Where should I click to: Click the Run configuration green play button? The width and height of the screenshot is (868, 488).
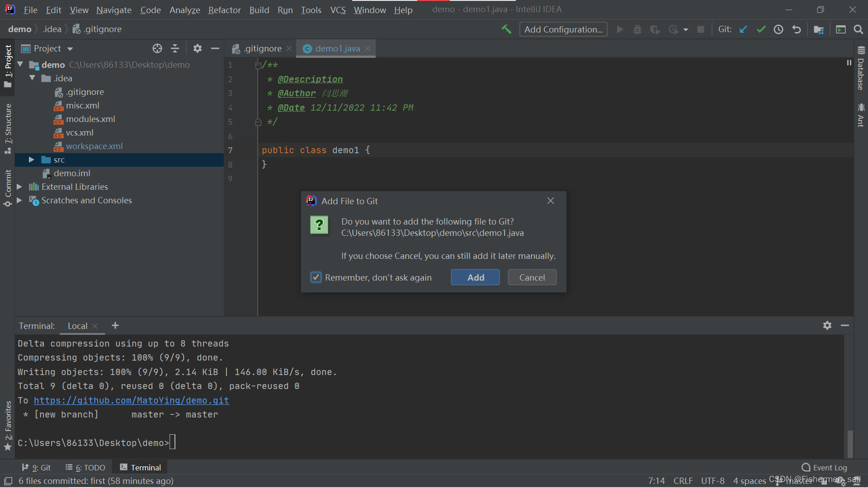point(620,28)
